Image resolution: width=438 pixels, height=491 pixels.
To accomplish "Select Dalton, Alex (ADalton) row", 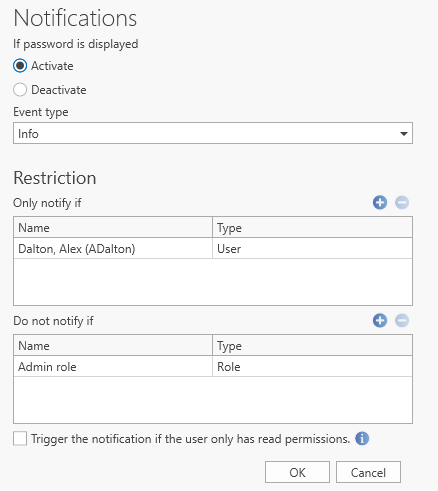I will tap(213, 249).
